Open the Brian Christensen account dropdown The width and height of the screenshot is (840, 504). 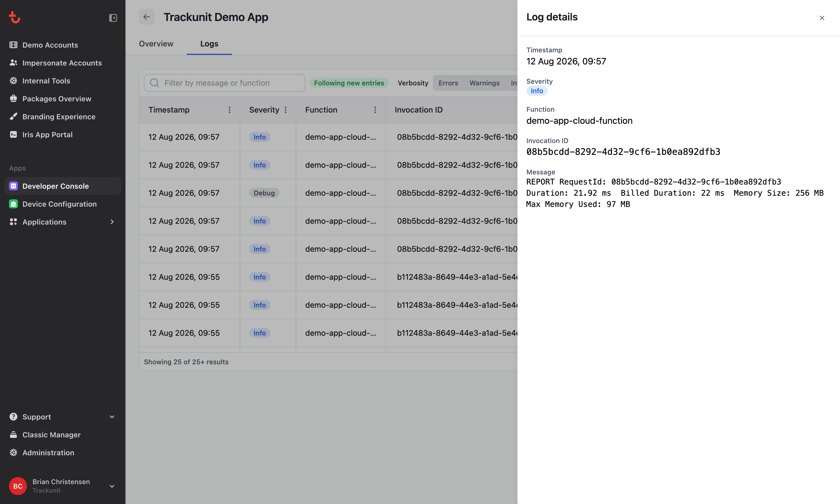click(x=112, y=486)
